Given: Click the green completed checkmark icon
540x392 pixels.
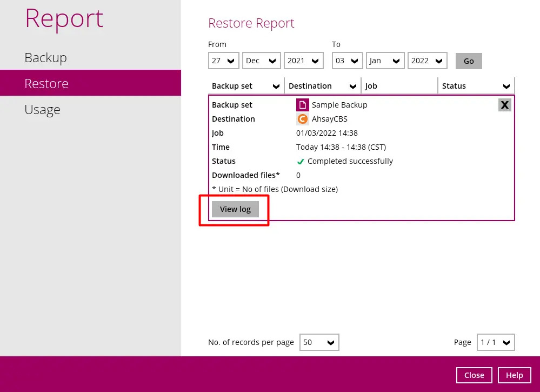Looking at the screenshot, I should 301,162.
